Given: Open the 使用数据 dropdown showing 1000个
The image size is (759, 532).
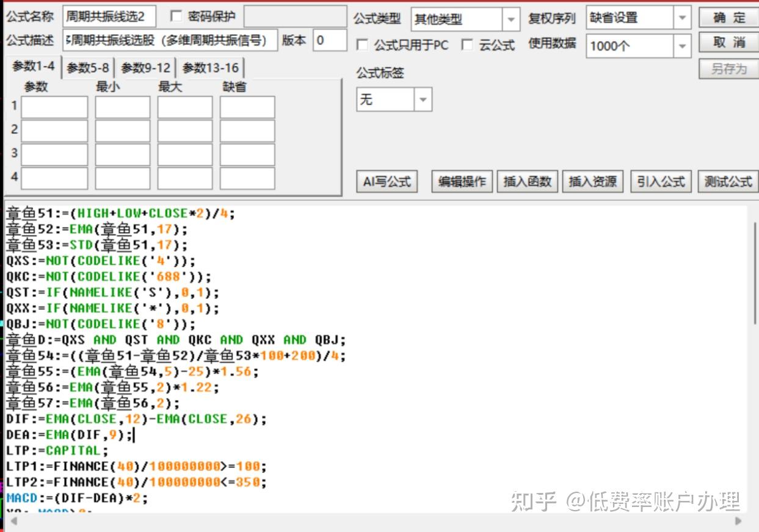Looking at the screenshot, I should click(x=681, y=45).
